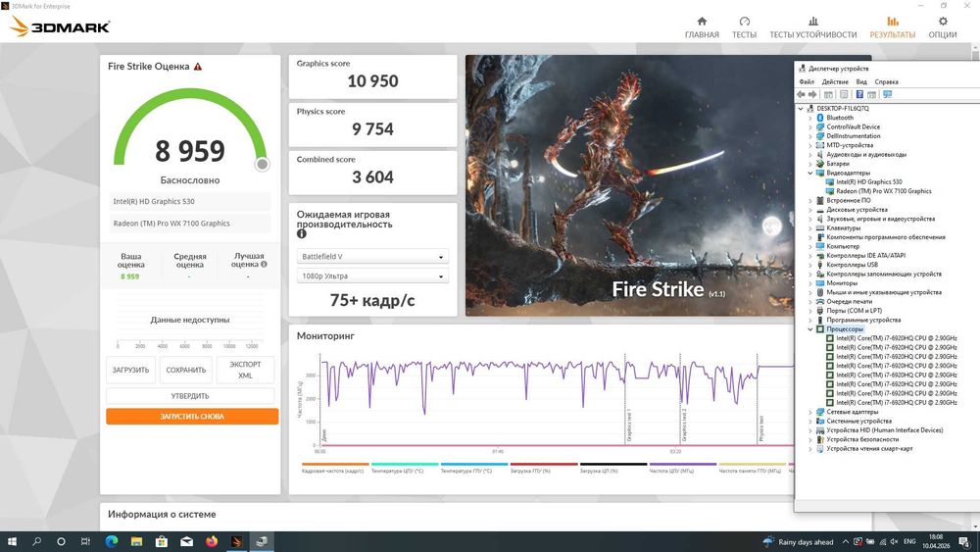Open the ГЛАВНАЯ home tab in 3DMark

pyautogui.click(x=702, y=27)
